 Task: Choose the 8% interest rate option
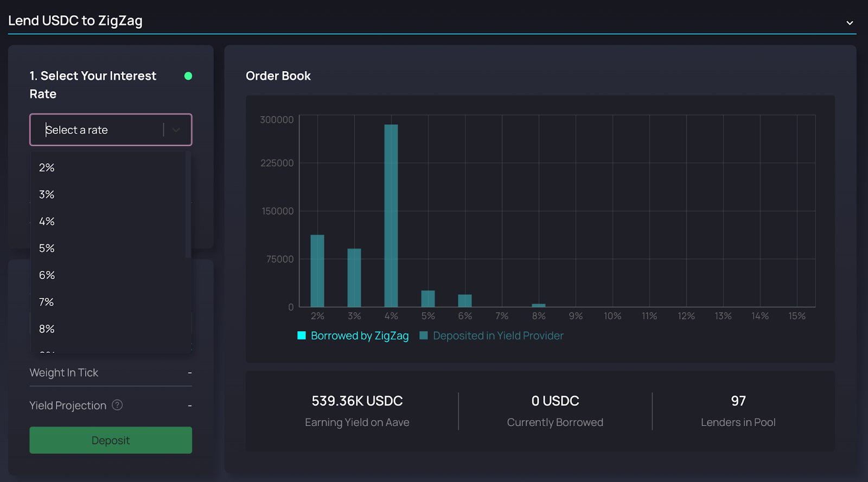[x=108, y=329]
